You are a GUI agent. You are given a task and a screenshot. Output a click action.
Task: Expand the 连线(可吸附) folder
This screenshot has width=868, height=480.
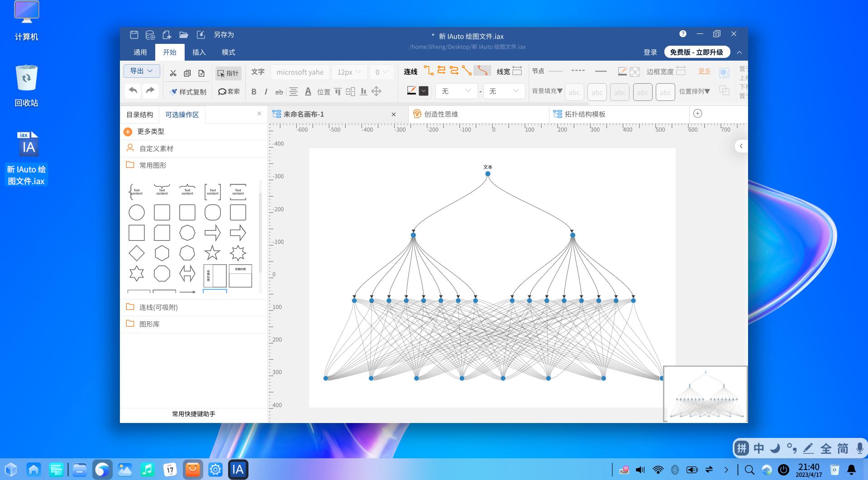(158, 307)
